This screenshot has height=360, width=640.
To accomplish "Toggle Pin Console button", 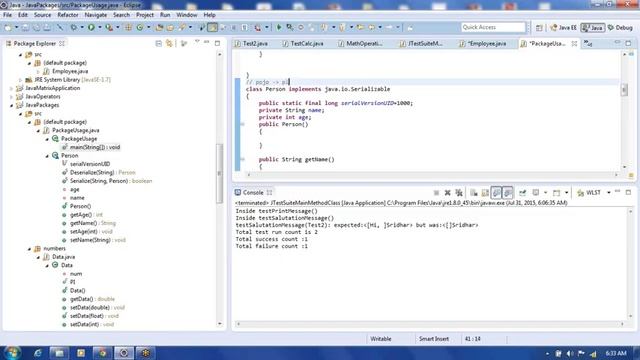I will [x=522, y=193].
